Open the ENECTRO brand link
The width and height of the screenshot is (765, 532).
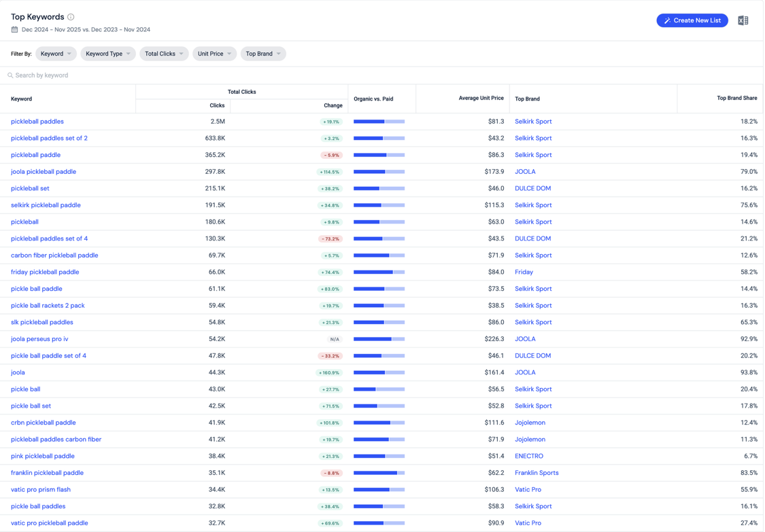[x=529, y=456]
